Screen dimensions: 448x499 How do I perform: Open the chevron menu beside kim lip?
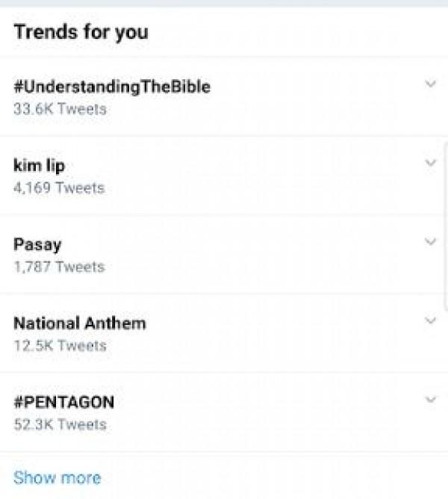(x=430, y=163)
